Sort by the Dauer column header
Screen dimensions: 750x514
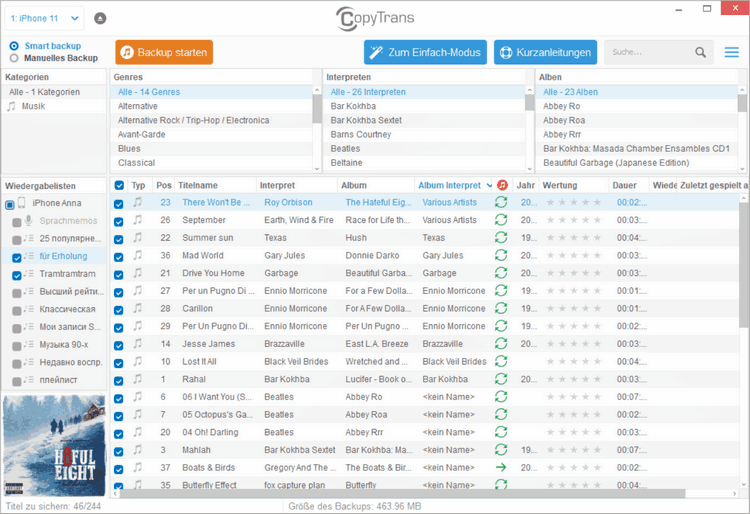(x=624, y=186)
